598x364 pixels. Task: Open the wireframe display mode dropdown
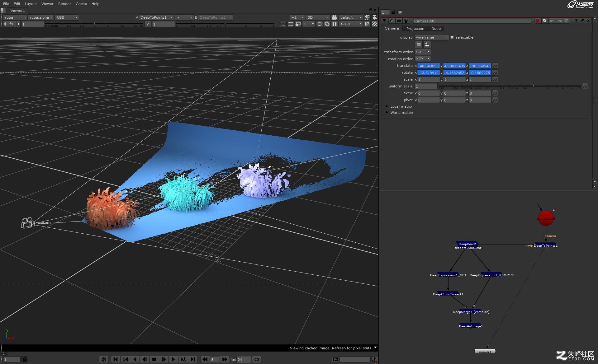pos(431,37)
